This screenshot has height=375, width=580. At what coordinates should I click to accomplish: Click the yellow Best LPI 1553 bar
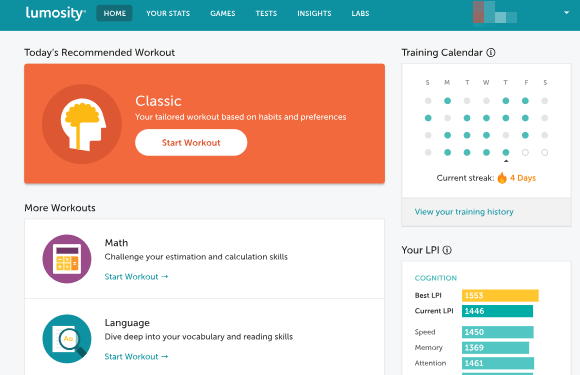point(500,295)
